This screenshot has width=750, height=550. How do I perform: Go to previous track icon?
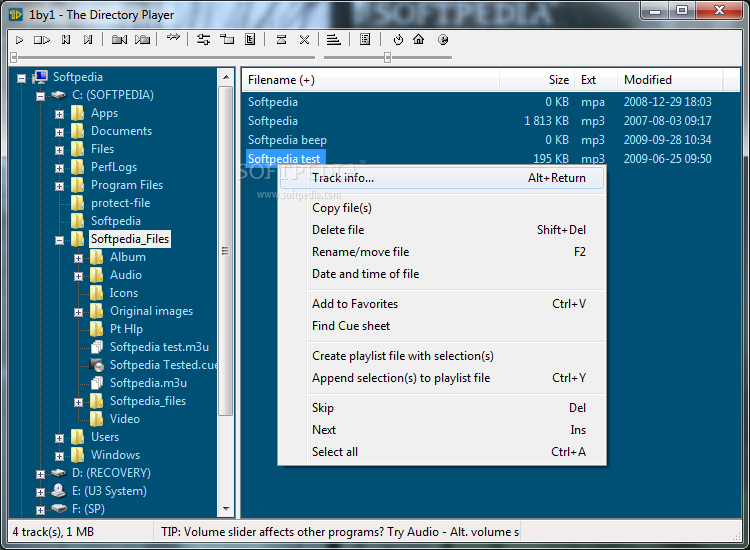[x=66, y=40]
